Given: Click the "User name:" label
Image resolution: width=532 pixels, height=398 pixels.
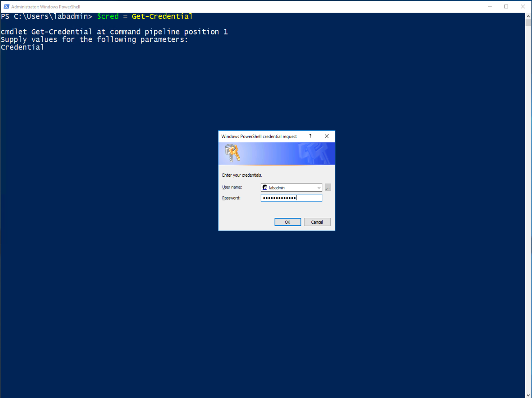Looking at the screenshot, I should point(232,187).
